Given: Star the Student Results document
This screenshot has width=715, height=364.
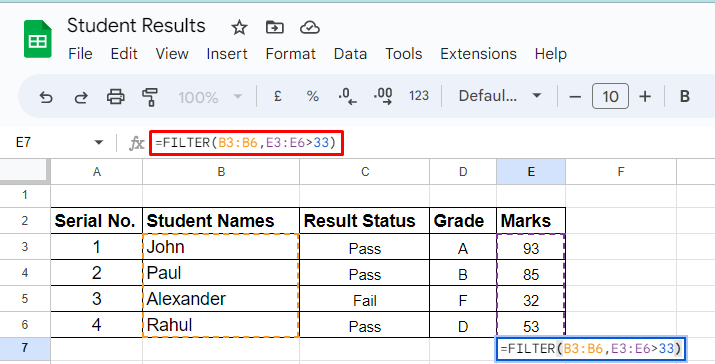Looking at the screenshot, I should pyautogui.click(x=239, y=28).
